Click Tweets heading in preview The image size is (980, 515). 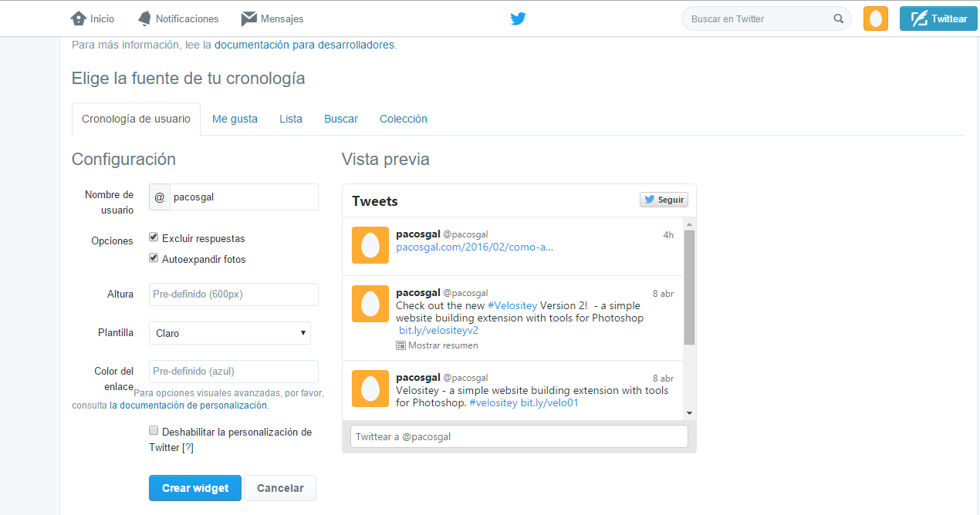(x=375, y=201)
